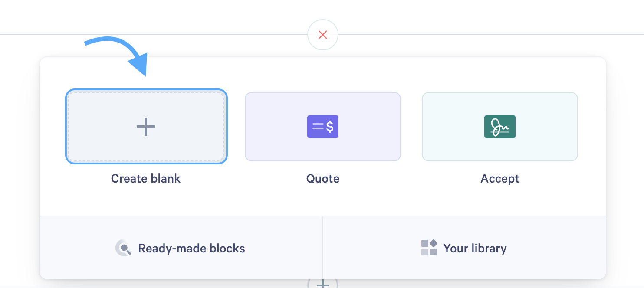Click the "Accept" text label
The image size is (644, 288).
click(x=500, y=179)
